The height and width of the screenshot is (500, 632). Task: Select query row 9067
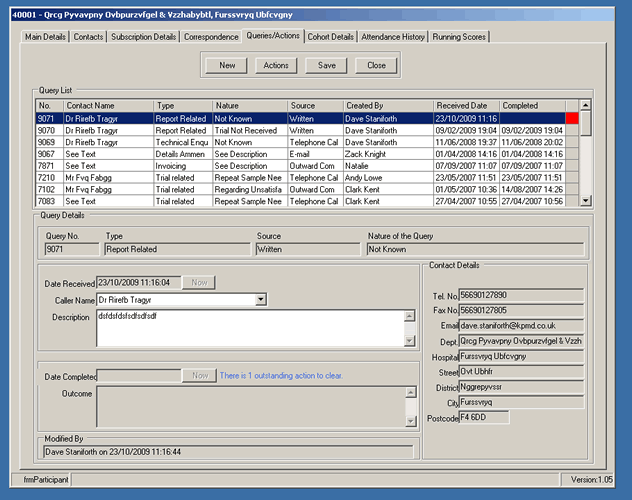[x=307, y=154]
